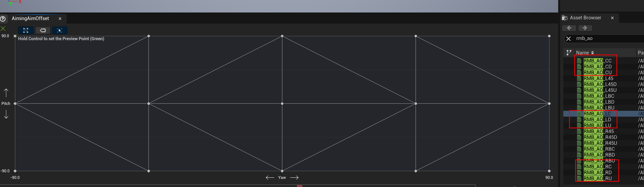Switch to the AimingAimOffset tab

pos(30,18)
